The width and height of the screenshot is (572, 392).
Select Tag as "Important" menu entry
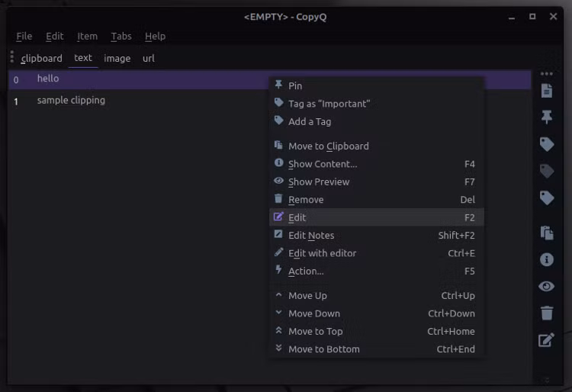point(377,104)
